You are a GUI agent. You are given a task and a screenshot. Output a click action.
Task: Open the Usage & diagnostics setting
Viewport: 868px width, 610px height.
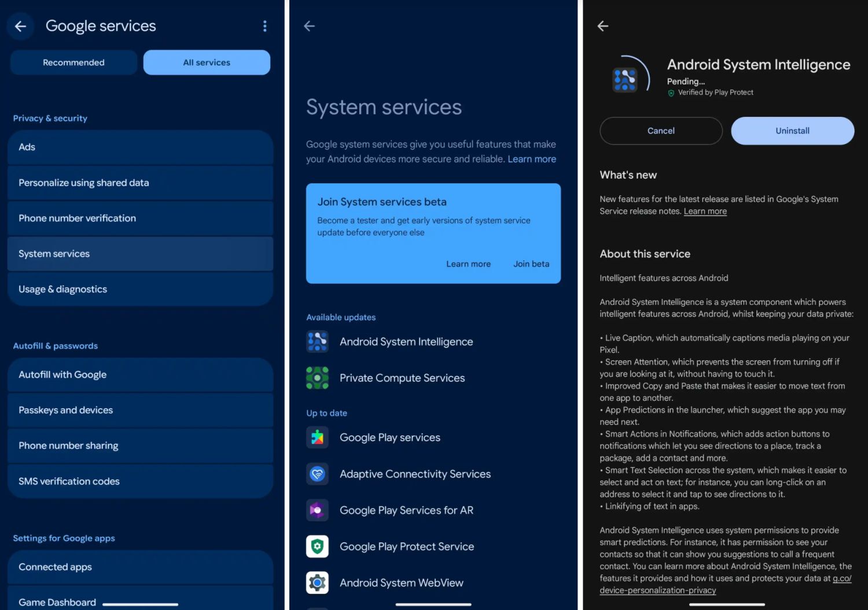pyautogui.click(x=140, y=289)
